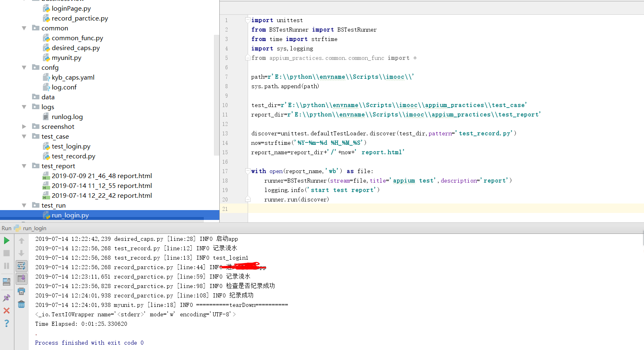Image resolution: width=644 pixels, height=350 pixels.
Task: Click the Python file icon of myunit.py
Action: pyautogui.click(x=46, y=58)
